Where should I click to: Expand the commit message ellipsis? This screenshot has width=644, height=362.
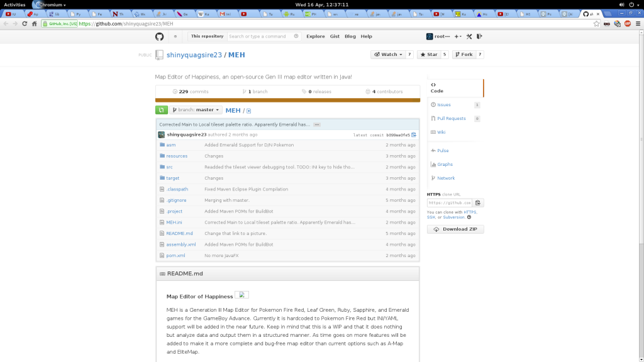click(317, 124)
